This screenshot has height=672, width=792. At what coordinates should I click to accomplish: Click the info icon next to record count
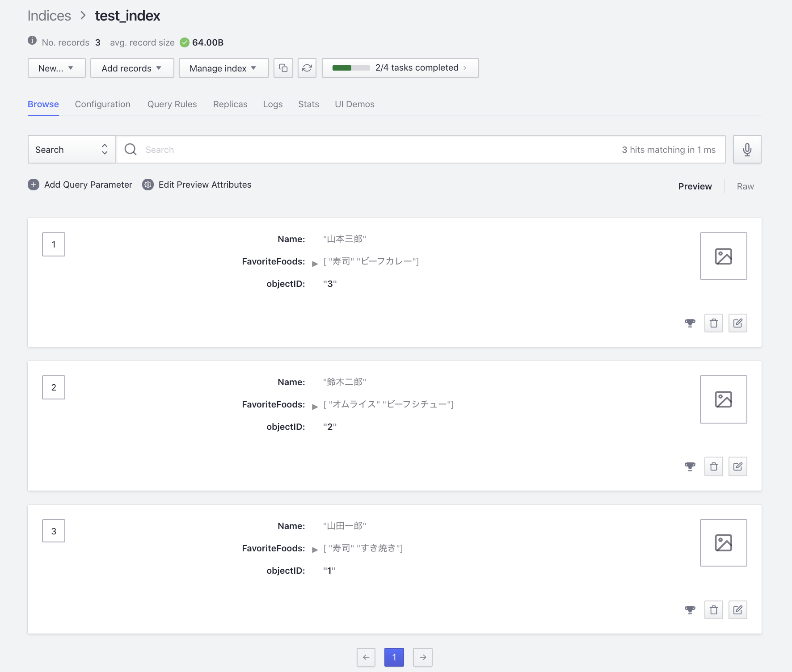tap(31, 40)
